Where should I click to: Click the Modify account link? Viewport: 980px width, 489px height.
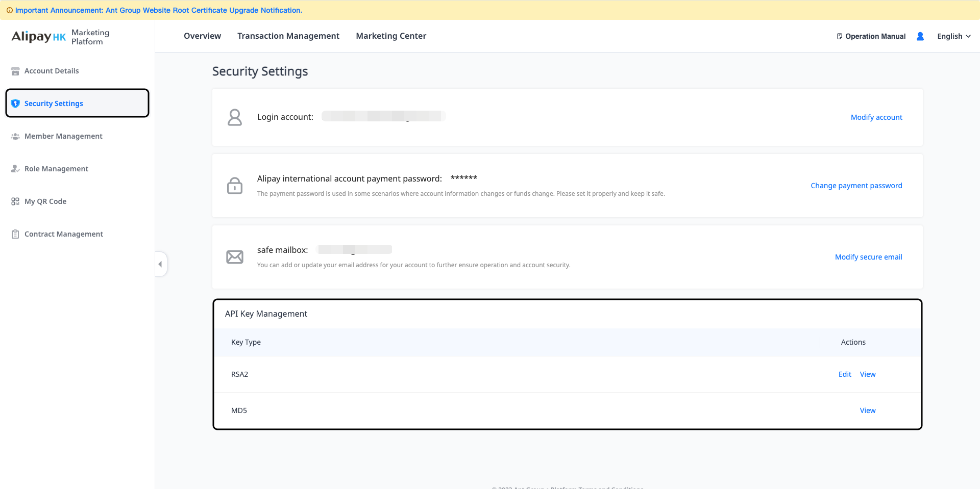[876, 117]
